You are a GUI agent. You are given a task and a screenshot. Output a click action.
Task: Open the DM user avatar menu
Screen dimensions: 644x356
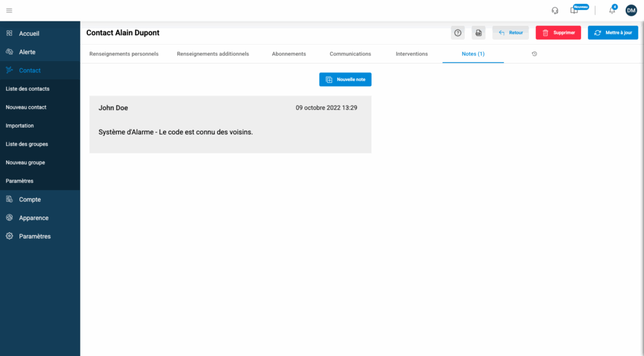(631, 10)
